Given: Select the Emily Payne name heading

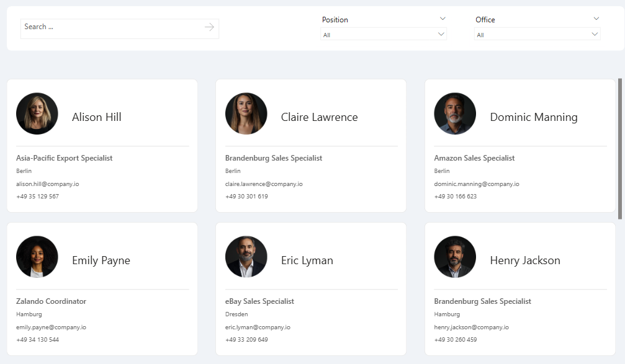Looking at the screenshot, I should (x=101, y=260).
